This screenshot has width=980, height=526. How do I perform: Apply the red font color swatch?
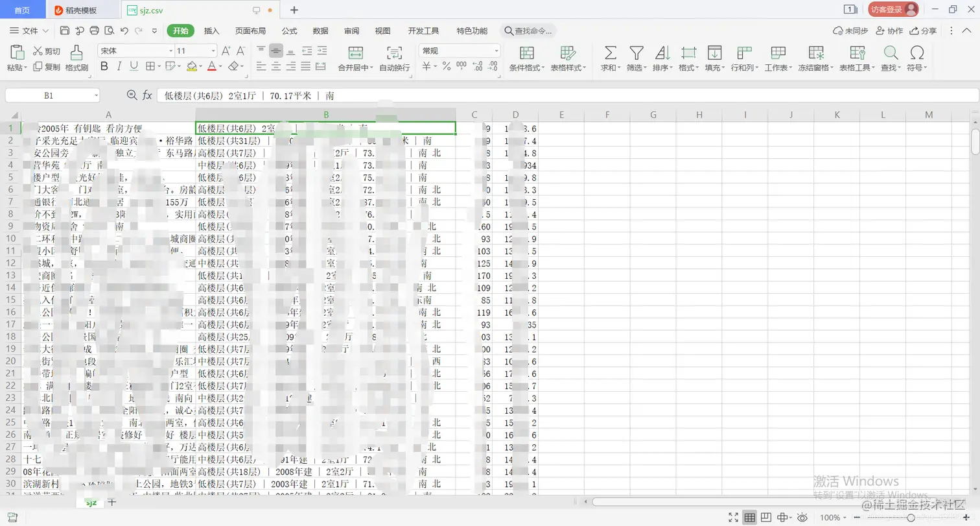point(211,66)
